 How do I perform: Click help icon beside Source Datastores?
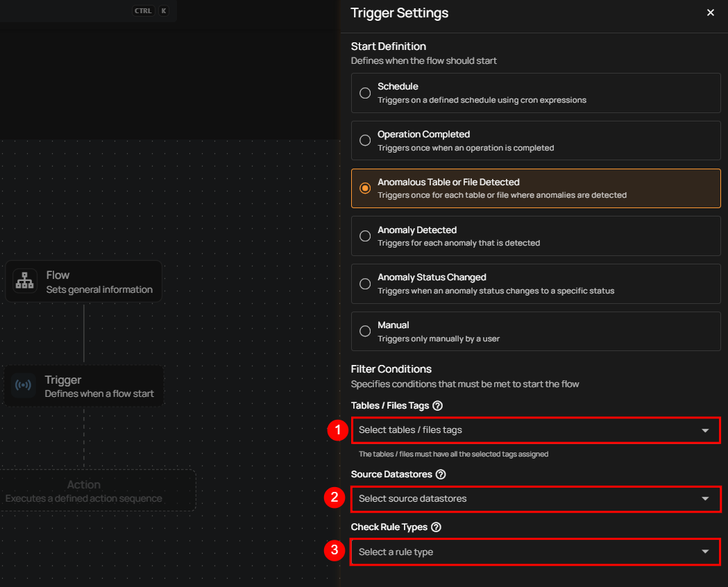[440, 475]
